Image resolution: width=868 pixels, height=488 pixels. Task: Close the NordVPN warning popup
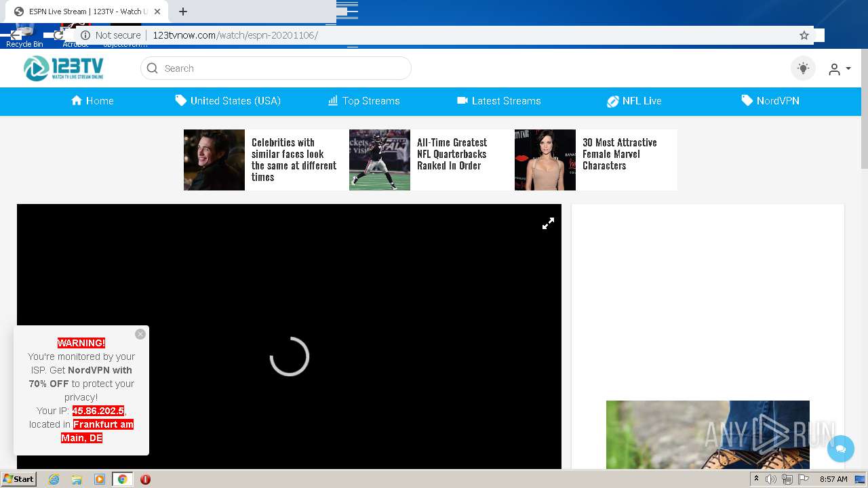[x=140, y=334]
